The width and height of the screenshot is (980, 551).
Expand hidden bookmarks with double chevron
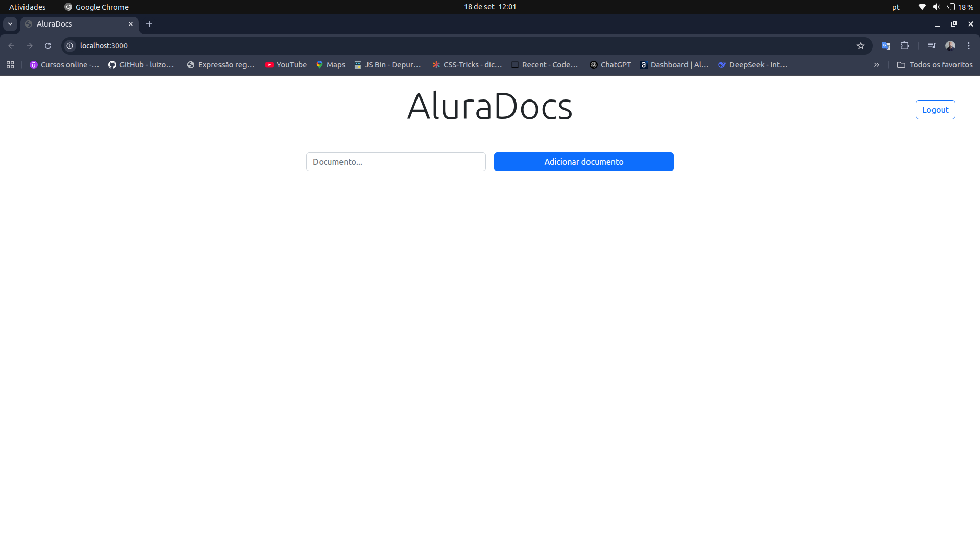(x=877, y=65)
